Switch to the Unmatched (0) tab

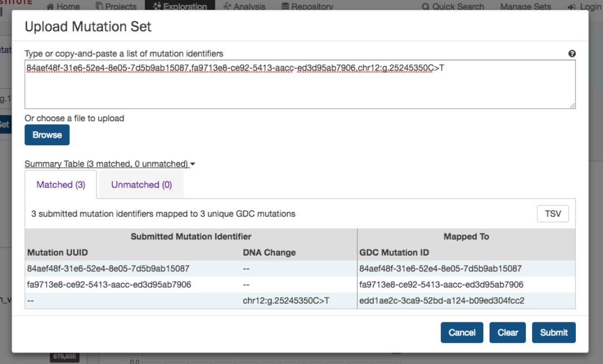point(142,185)
